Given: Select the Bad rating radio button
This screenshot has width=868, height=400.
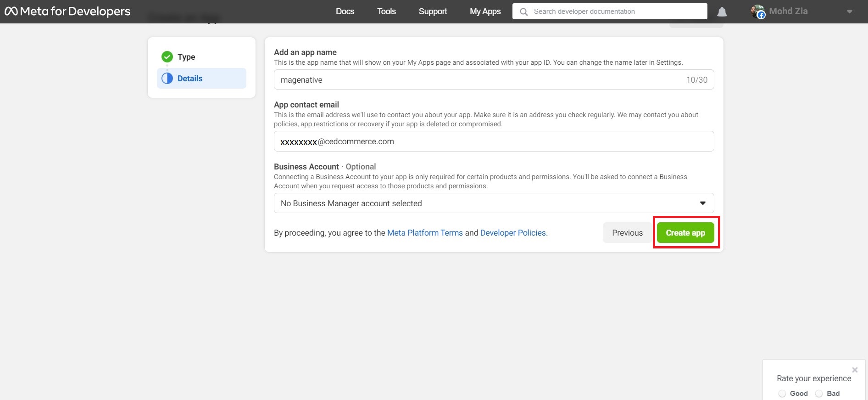Looking at the screenshot, I should 819,394.
